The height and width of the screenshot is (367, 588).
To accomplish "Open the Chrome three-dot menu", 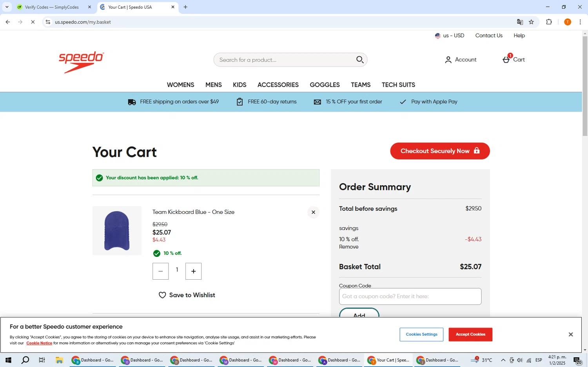I will [580, 22].
